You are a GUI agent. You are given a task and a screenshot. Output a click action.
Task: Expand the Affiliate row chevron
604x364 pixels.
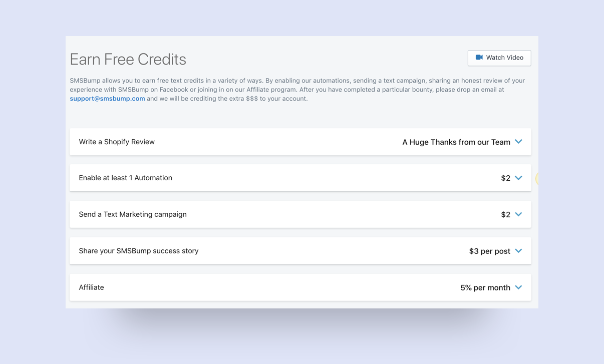(x=518, y=287)
